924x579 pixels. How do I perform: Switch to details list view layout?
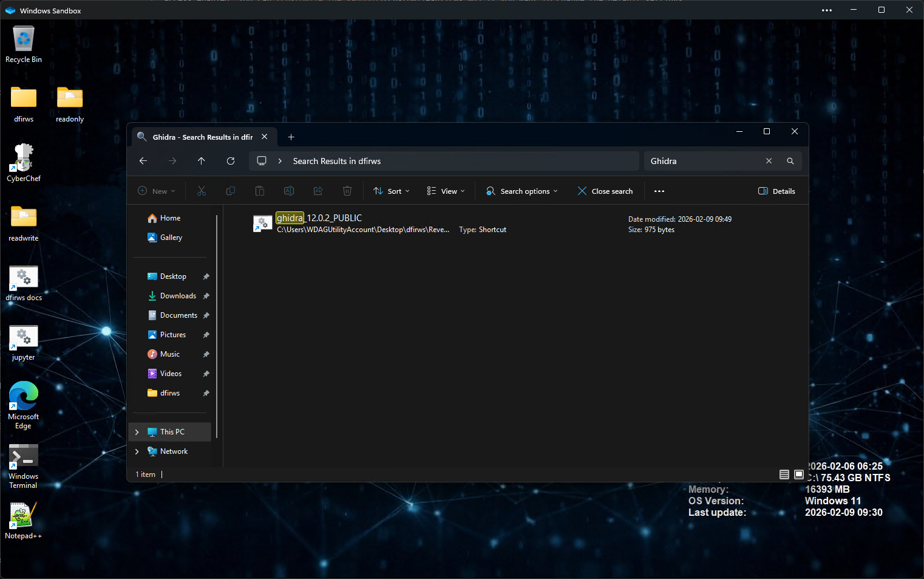pos(784,475)
